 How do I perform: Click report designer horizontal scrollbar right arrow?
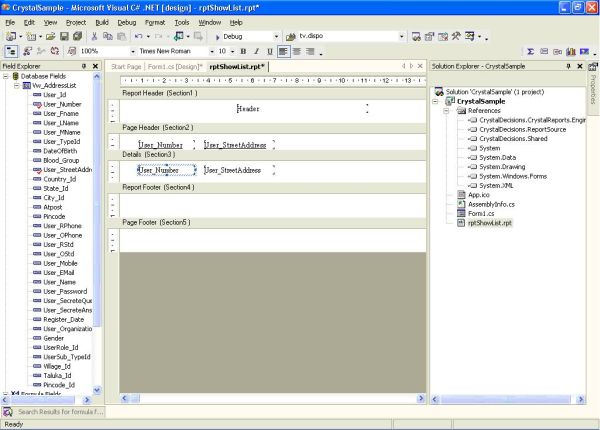(421, 398)
